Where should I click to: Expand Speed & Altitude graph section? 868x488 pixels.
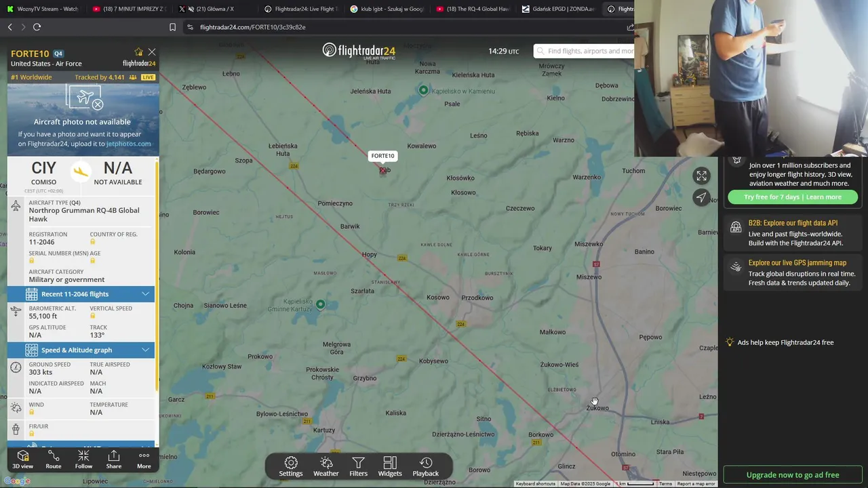[81, 350]
